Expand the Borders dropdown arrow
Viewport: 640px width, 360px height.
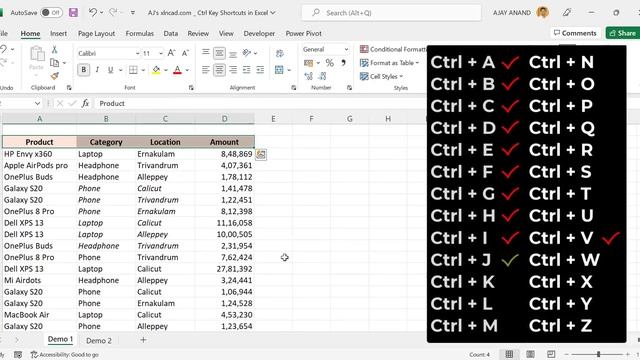pyautogui.click(x=143, y=70)
